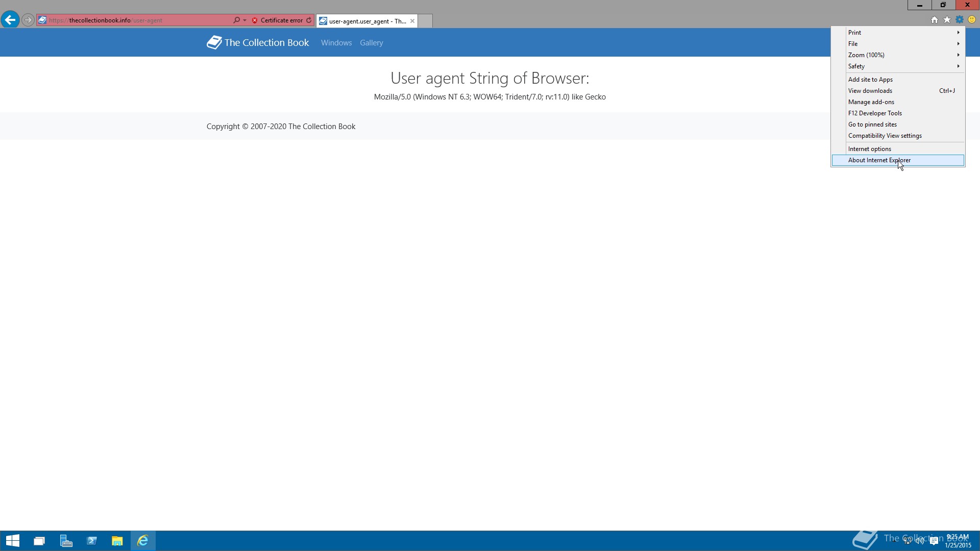The width and height of the screenshot is (980, 551).
Task: Click Internet Explorer taskbar icon
Action: pyautogui.click(x=143, y=541)
